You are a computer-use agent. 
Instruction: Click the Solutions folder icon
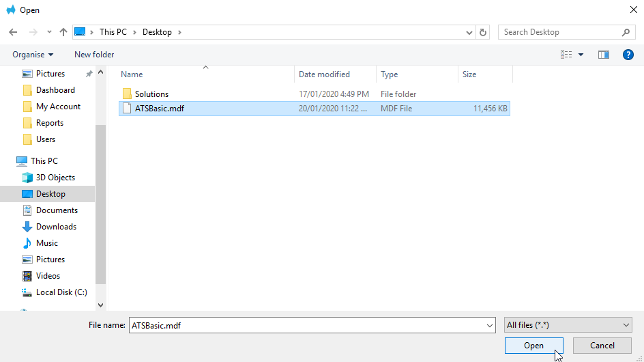[127, 94]
